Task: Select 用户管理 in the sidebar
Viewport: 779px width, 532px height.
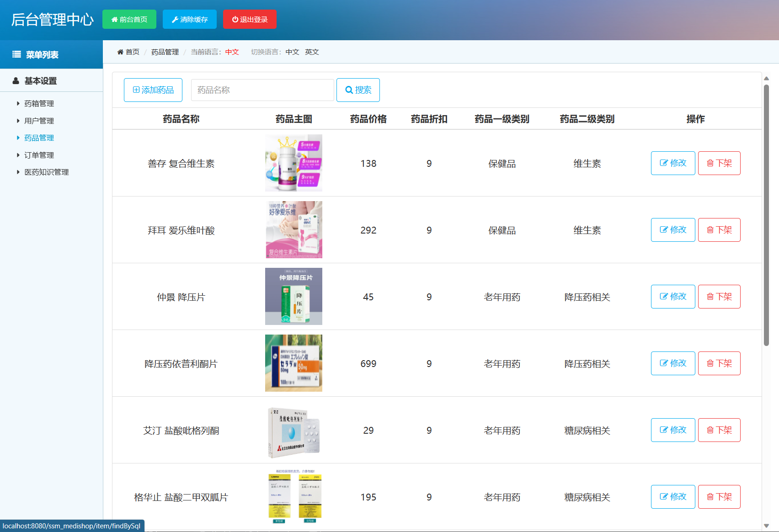Action: coord(38,121)
